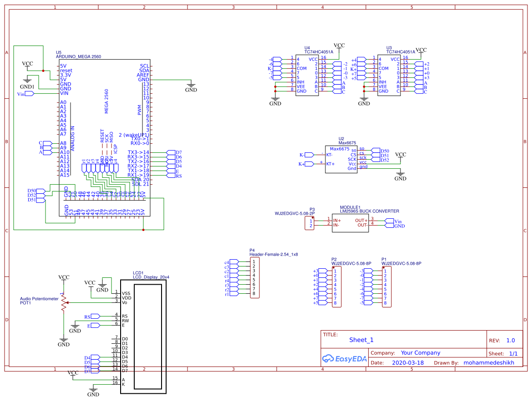This screenshot has height=402, width=532.
Task: Click the date value 2020-03-18
Action: click(x=408, y=363)
